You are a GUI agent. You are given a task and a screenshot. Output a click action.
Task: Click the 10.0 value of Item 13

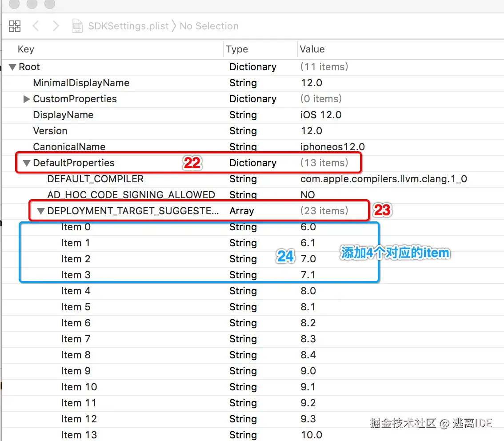pos(311,435)
